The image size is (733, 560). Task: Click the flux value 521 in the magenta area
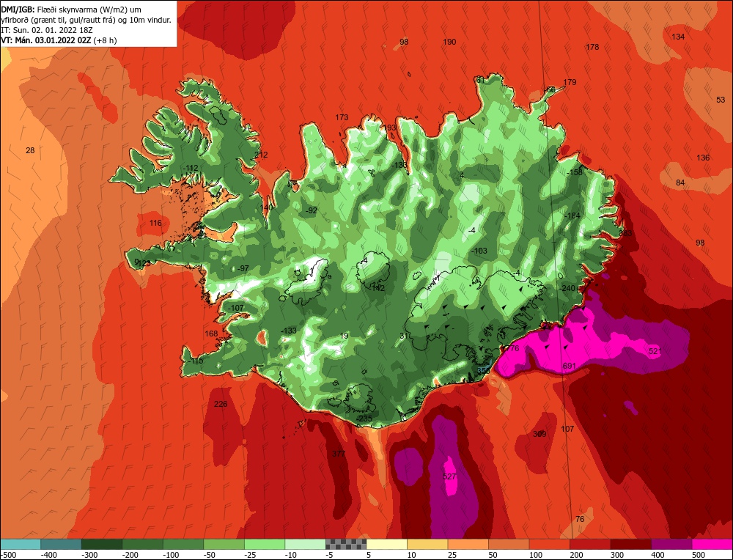[655, 351]
